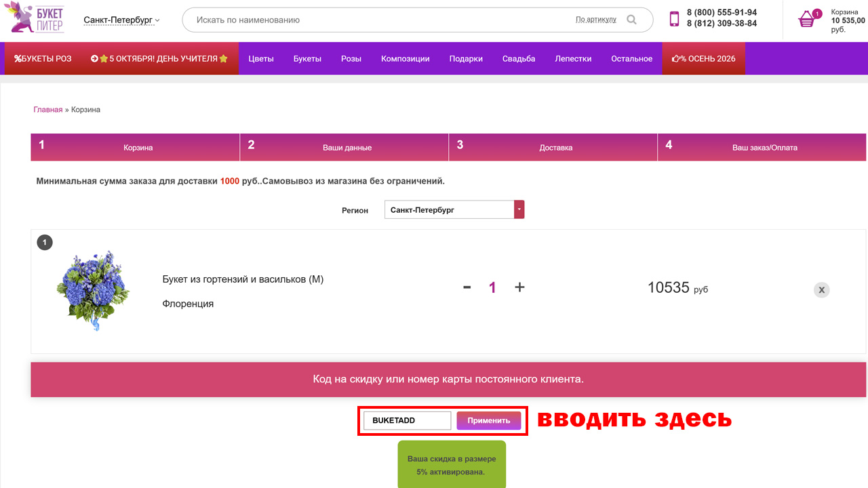This screenshot has width=868, height=488.
Task: Open the Букеты роз menu
Action: pyautogui.click(x=43, y=58)
